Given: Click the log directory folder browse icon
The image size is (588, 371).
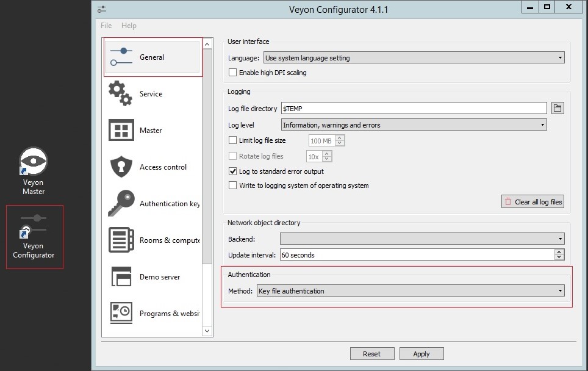Looking at the screenshot, I should point(558,108).
